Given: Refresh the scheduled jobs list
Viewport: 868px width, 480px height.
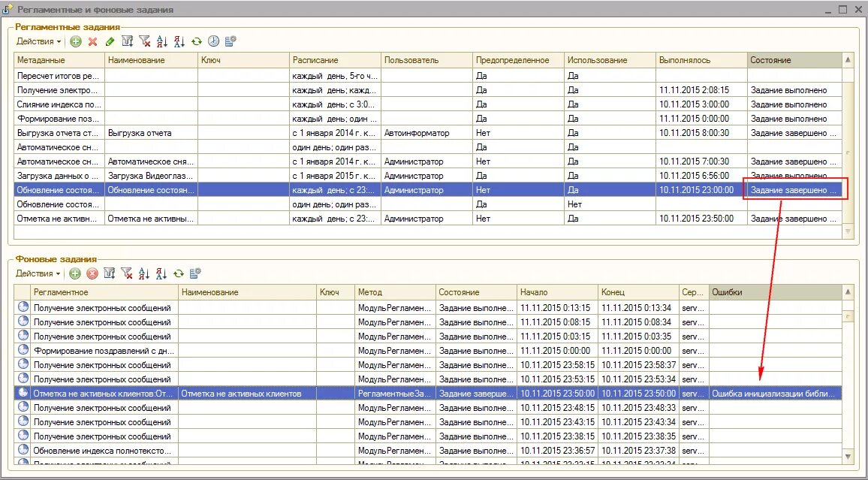Looking at the screenshot, I should click(x=197, y=41).
